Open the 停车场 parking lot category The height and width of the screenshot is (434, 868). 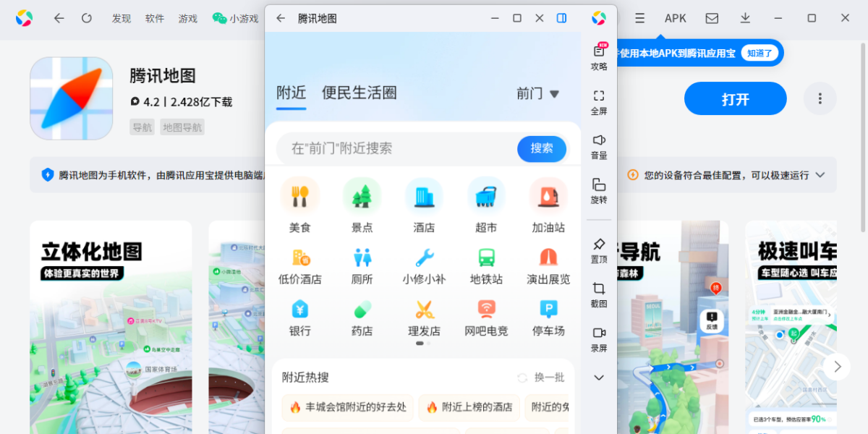pos(548,318)
